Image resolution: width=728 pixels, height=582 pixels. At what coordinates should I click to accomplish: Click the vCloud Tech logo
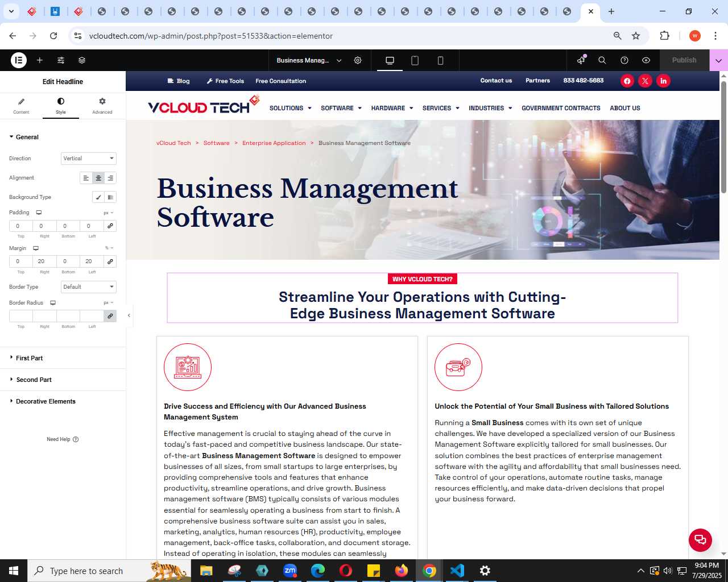click(x=204, y=105)
